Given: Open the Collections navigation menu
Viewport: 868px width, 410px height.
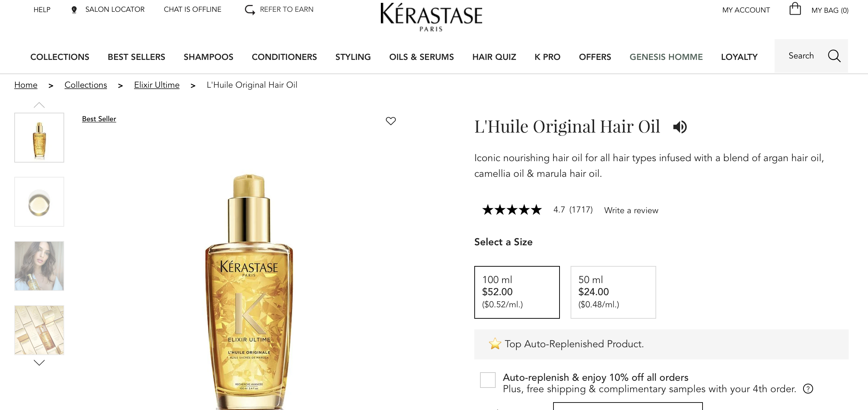Looking at the screenshot, I should (x=60, y=57).
